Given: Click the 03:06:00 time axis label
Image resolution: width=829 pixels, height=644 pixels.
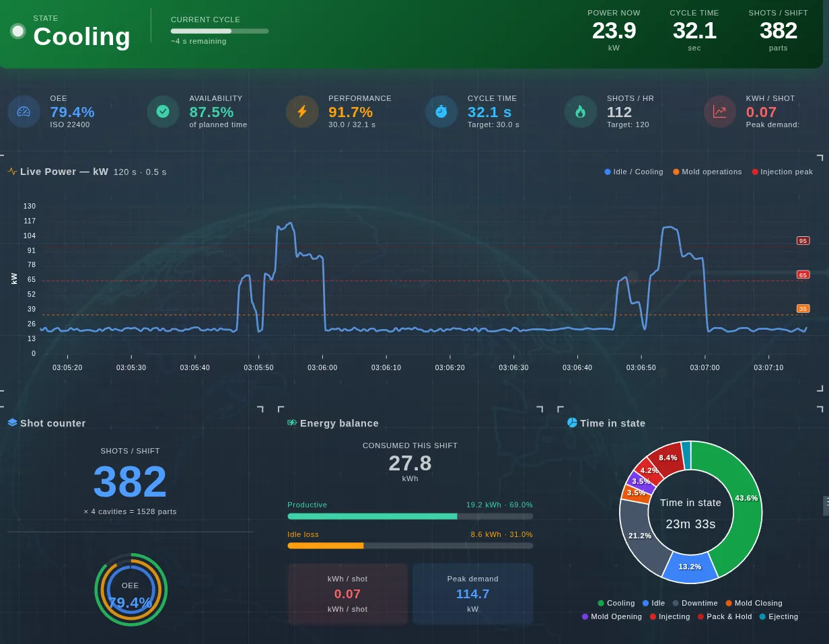Looking at the screenshot, I should tap(322, 367).
